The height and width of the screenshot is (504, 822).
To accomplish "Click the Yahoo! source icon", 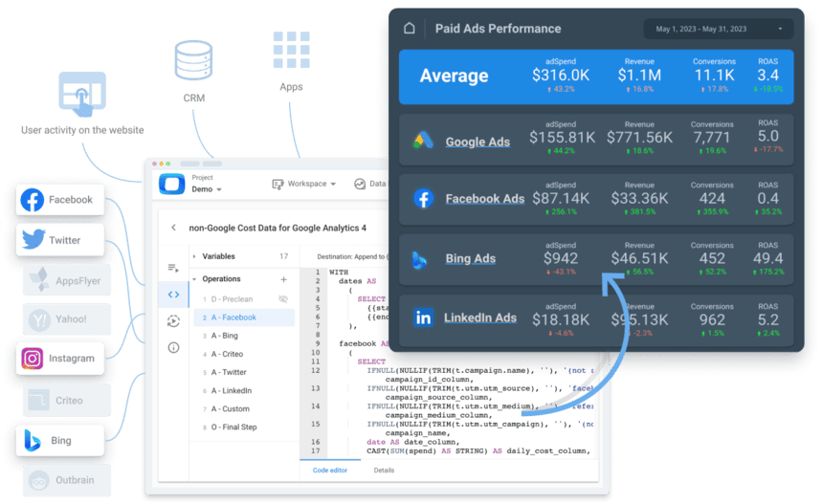I will pyautogui.click(x=39, y=319).
